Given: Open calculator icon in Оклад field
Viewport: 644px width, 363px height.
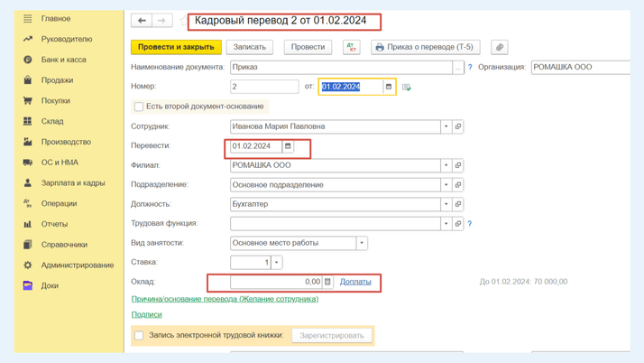Looking at the screenshot, I should pos(327,282).
